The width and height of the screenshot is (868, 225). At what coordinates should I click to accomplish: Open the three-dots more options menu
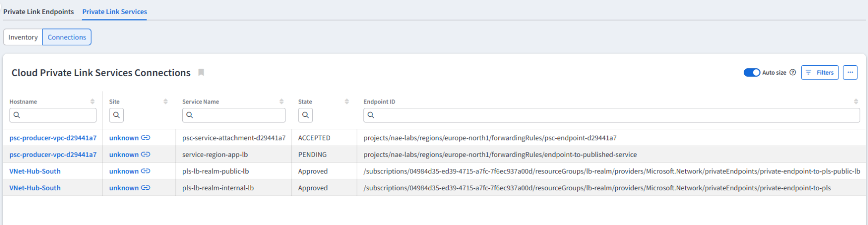(850, 73)
